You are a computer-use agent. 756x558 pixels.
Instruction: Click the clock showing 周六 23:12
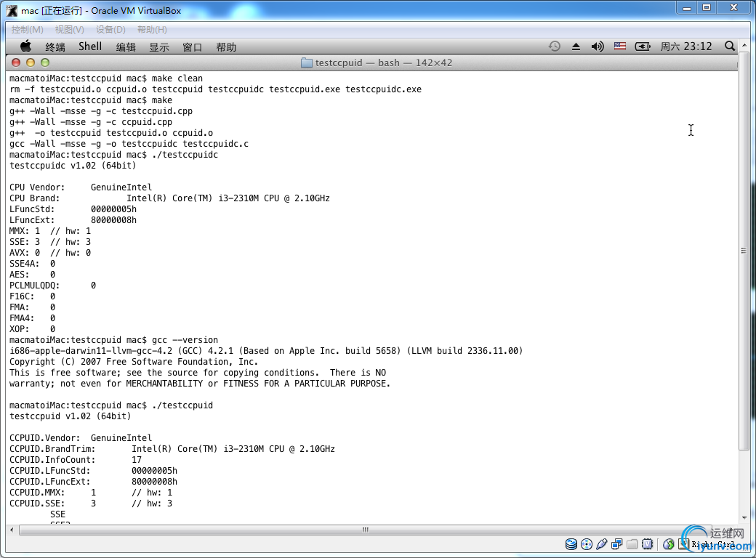[x=686, y=46]
